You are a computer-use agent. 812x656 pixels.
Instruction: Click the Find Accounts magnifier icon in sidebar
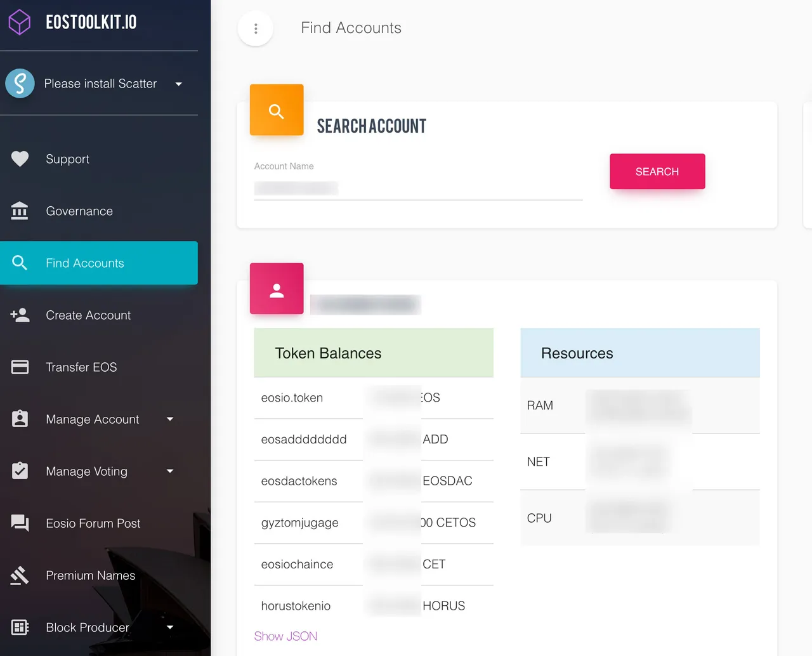(20, 263)
